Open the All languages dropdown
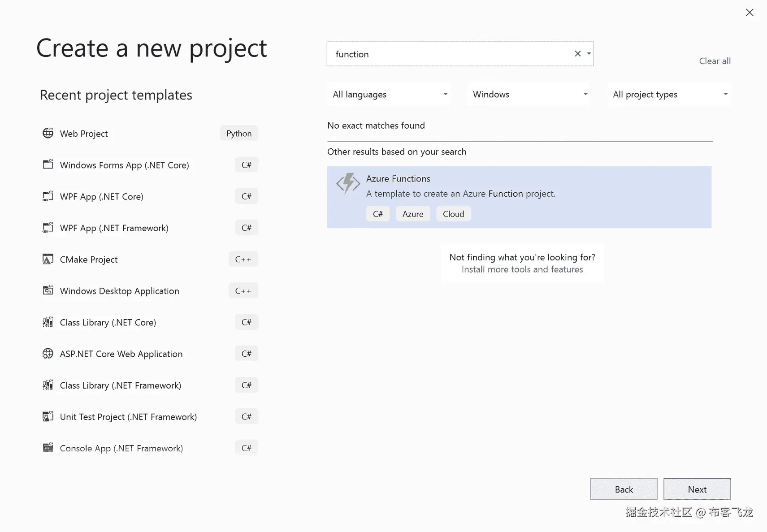This screenshot has width=767, height=532. tap(389, 95)
